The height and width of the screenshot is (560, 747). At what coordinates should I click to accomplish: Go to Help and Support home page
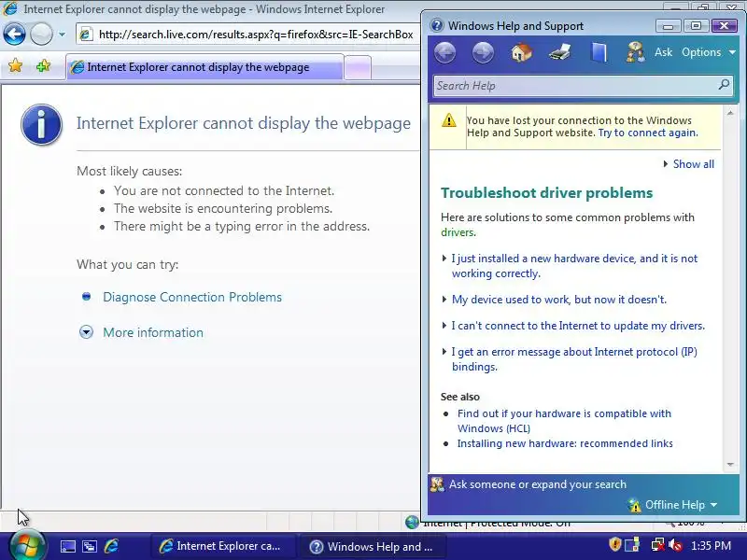pos(522,52)
